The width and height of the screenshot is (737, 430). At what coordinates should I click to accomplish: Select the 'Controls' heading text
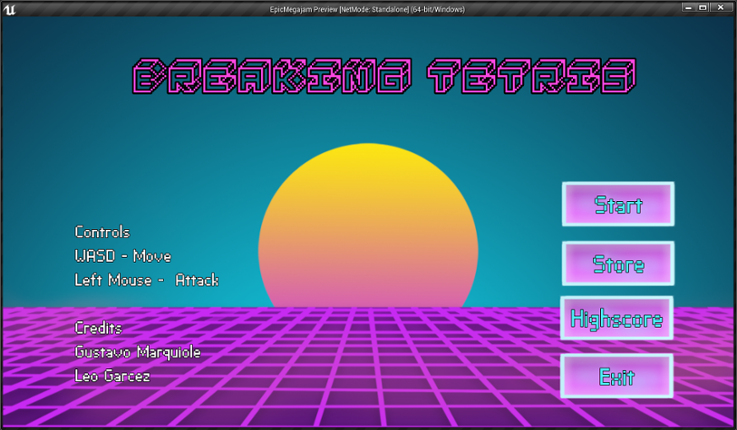[102, 232]
